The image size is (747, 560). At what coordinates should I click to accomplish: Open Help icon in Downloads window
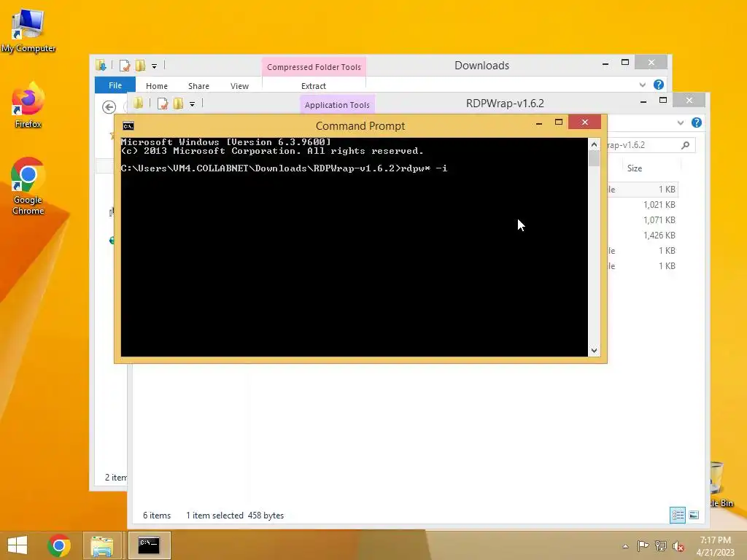[x=659, y=85]
